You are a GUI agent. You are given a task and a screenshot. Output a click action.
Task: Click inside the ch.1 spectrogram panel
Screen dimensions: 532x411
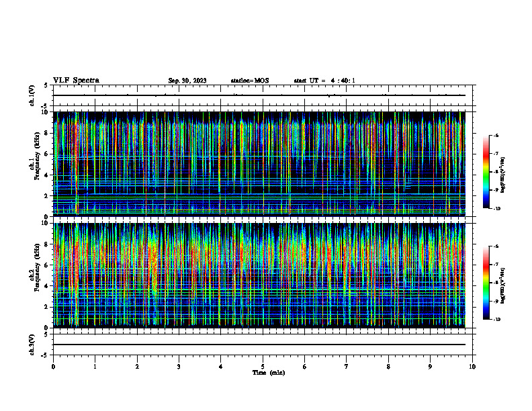259,164
